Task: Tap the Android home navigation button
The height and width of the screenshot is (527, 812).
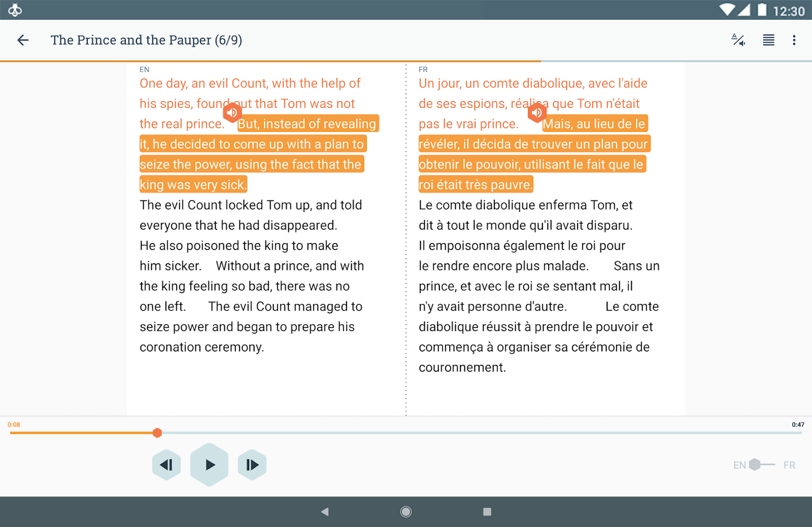Action: tap(406, 512)
